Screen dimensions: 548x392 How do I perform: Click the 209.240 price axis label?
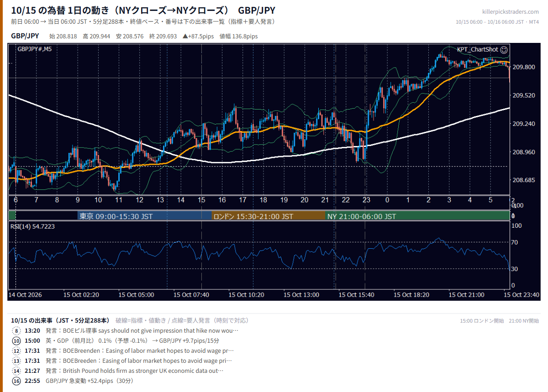(x=523, y=124)
